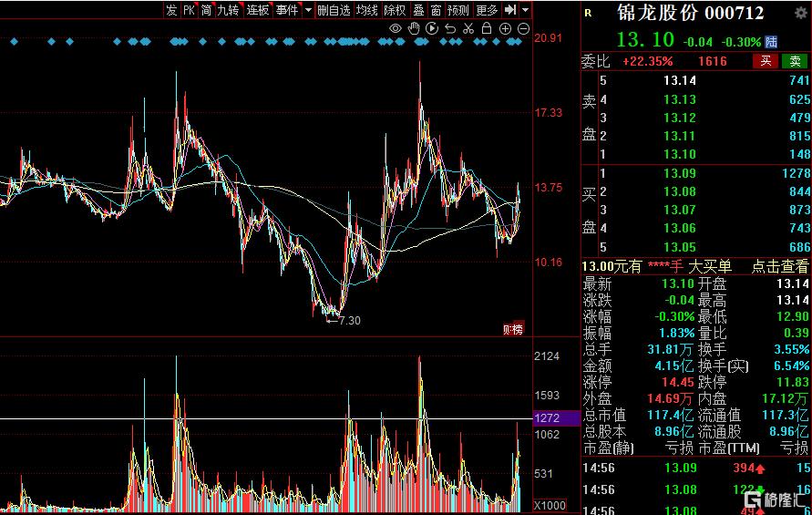Click the red 买 buy button
The height and width of the screenshot is (515, 812).
(766, 61)
